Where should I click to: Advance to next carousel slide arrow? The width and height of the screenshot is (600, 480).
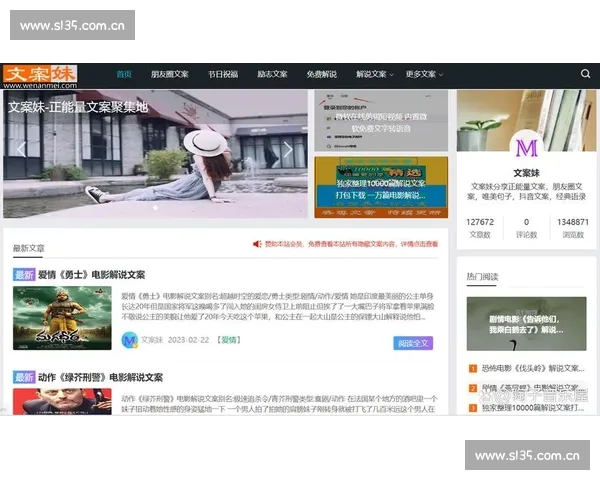pos(288,150)
